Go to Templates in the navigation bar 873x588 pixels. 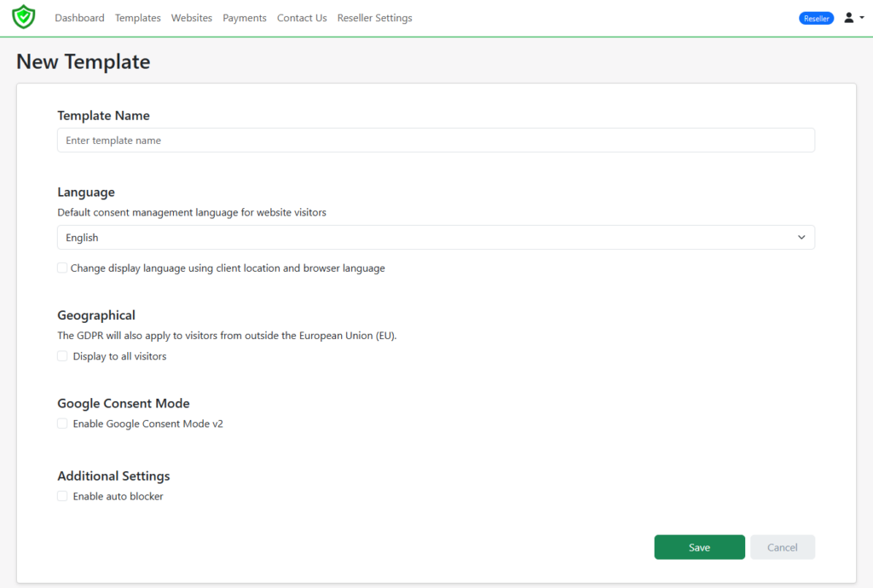coord(137,18)
